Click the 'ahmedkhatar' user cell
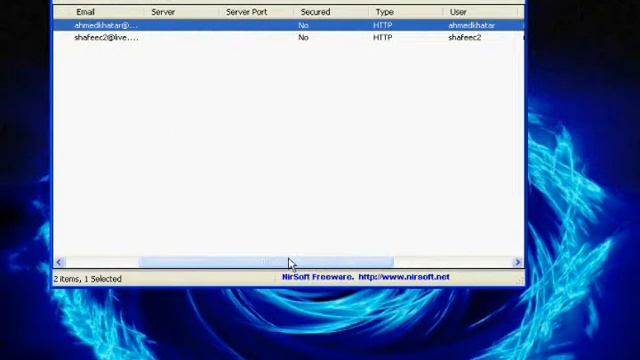This screenshot has height=360, width=640. pos(471,25)
